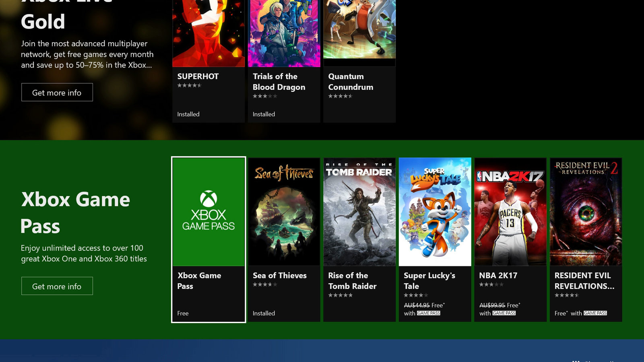Click Get more info under Xbox Live Gold
Viewport: 644px width, 362px height.
coord(57,92)
